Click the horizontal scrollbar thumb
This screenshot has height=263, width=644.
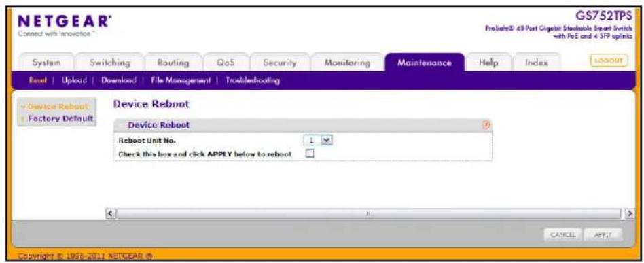point(369,213)
